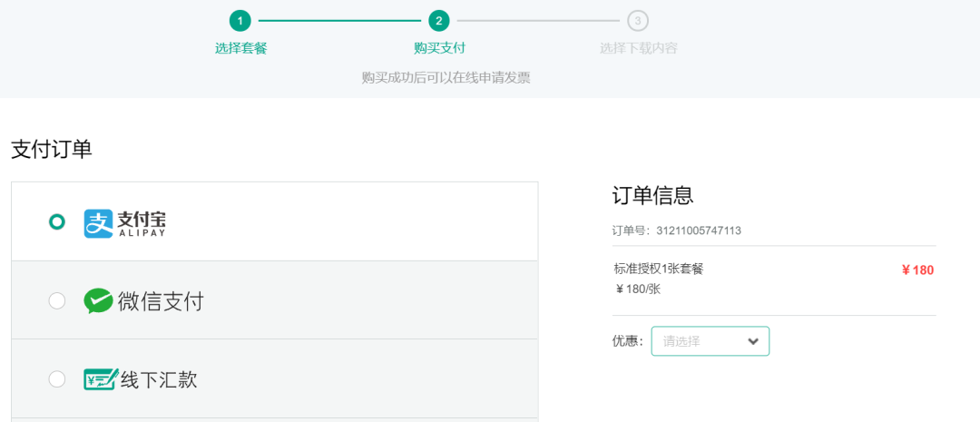Click the 标准授权1张套餐 item name
Viewport: 980px width, 422px height.
659,269
